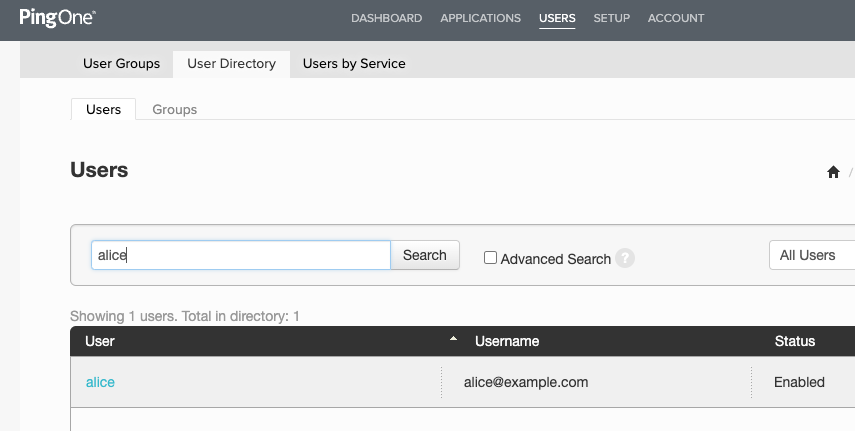Click the sort arrow in User column
The width and height of the screenshot is (855, 431).
pos(453,340)
